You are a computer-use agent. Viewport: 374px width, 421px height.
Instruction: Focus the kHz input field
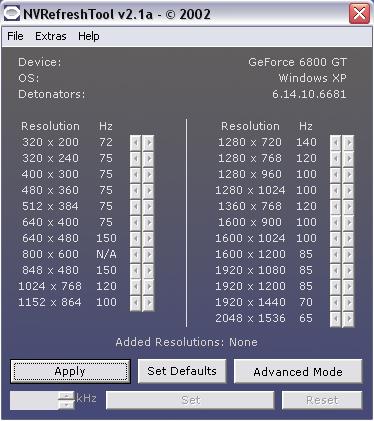click(34, 400)
